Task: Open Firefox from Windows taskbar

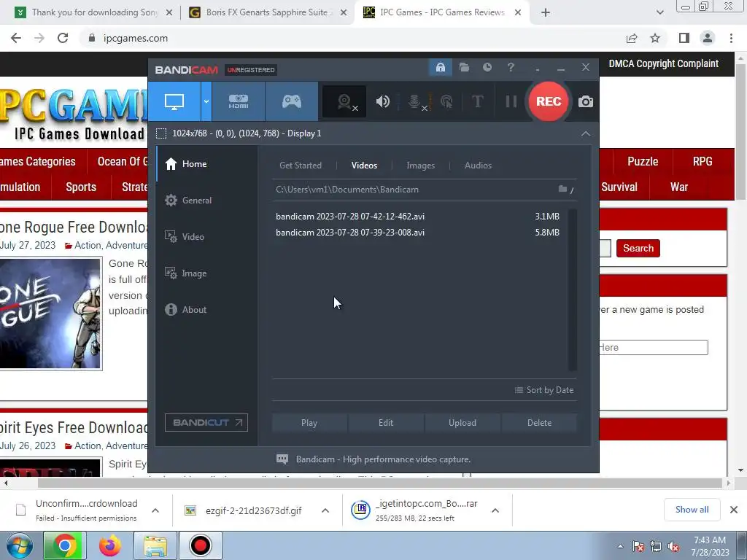Action: 110,545
